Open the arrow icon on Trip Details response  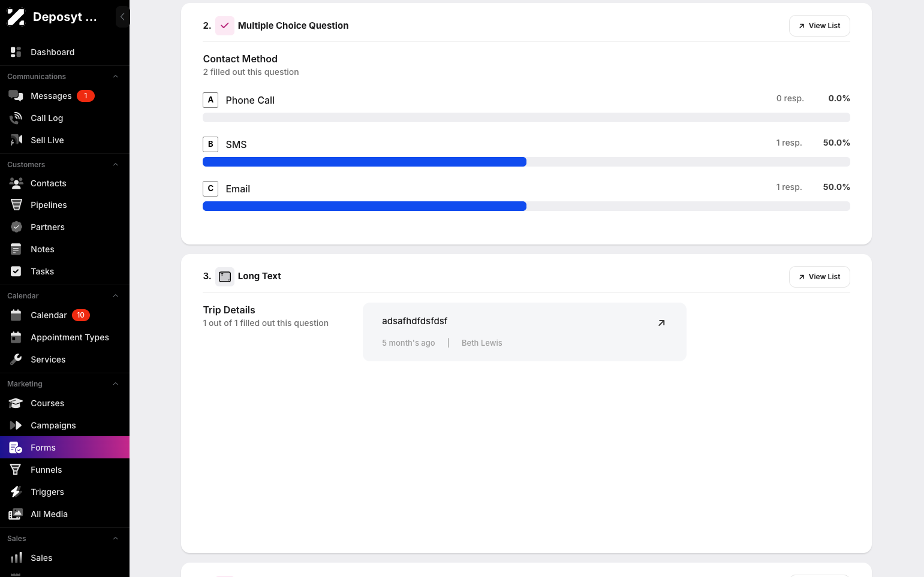click(x=661, y=323)
